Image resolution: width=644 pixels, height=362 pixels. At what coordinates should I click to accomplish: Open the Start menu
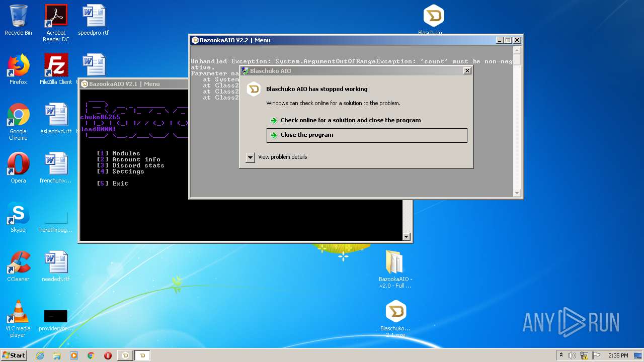pos(14,355)
